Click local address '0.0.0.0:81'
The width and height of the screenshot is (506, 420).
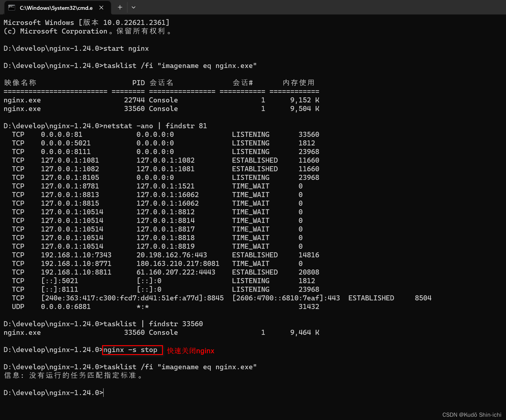coord(62,134)
